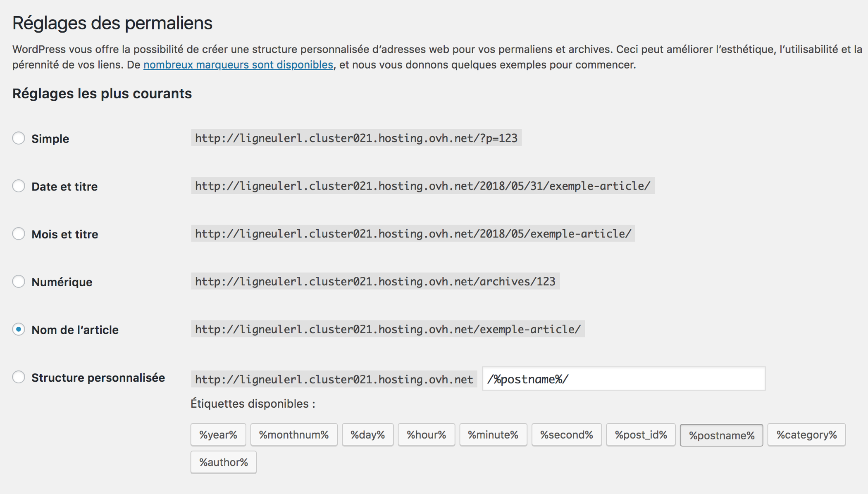Select the Simple permalink radio button
This screenshot has width=868, height=494.
19,138
